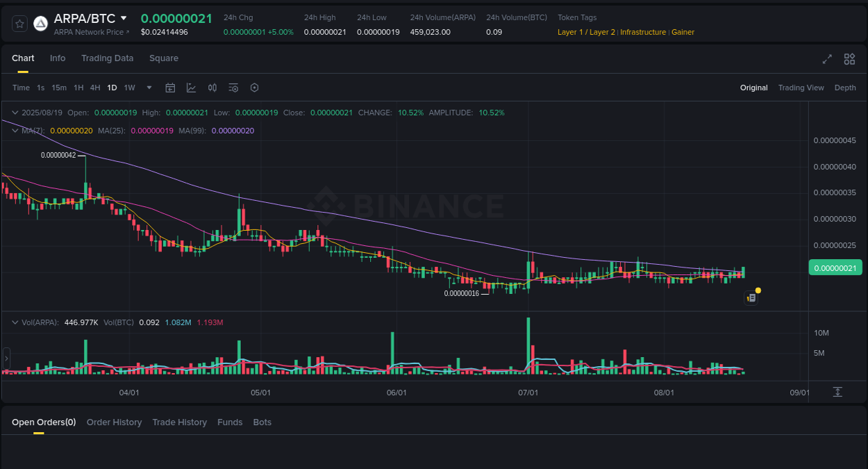Select the line chart style icon
The width and height of the screenshot is (868, 469).
[x=191, y=88]
